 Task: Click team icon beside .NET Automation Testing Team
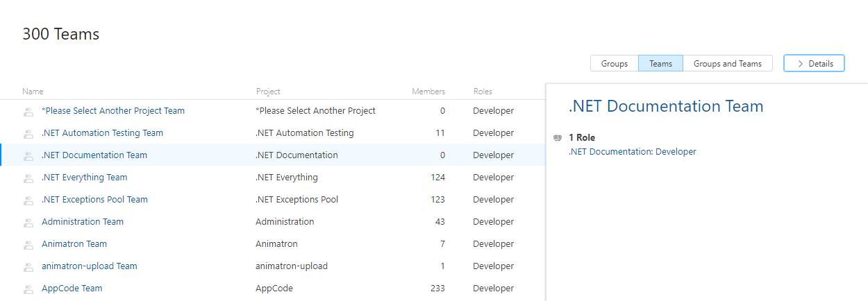click(x=28, y=134)
